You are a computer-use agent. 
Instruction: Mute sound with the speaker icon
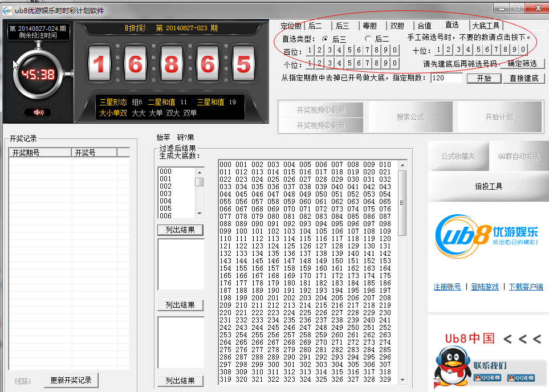(x=38, y=112)
